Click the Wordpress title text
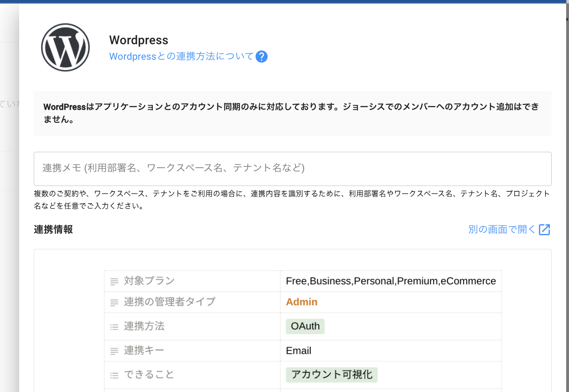This screenshot has height=392, width=569. pyautogui.click(x=139, y=40)
